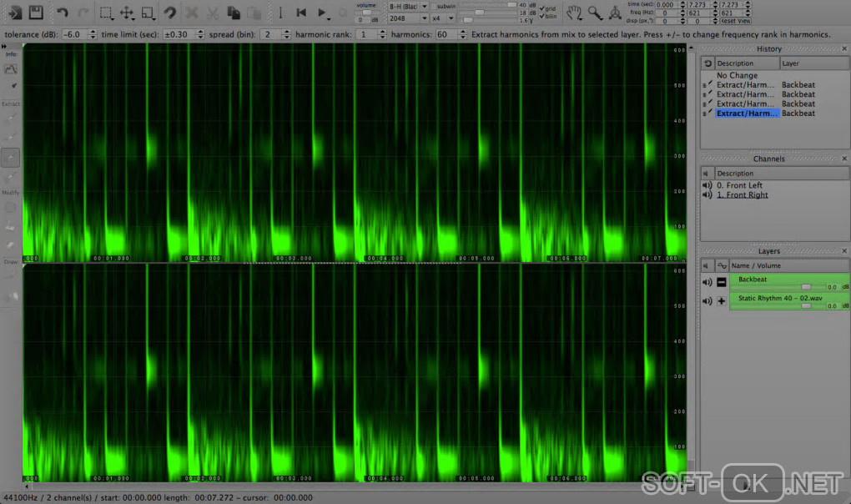Select the hand pan tool
This screenshot has height=504, width=851.
point(574,13)
